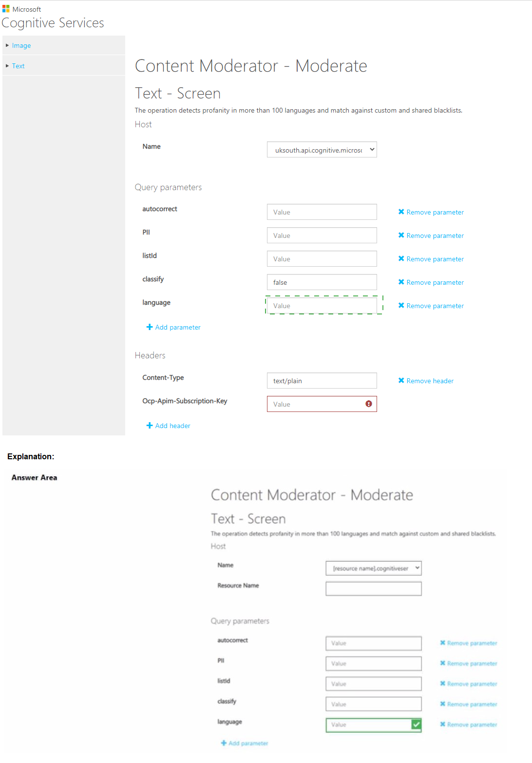The height and width of the screenshot is (763, 532).
Task: Click green checkmark in Answer Area language field
Action: (x=416, y=724)
